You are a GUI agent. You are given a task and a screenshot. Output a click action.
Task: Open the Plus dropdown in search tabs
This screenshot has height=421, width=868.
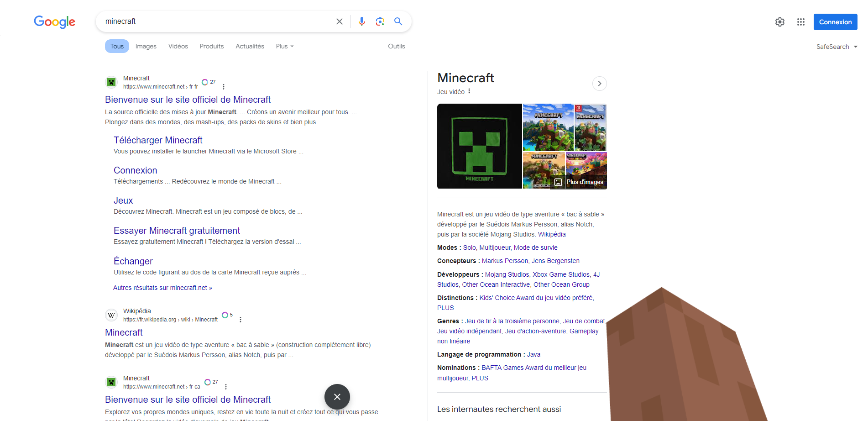coord(285,46)
